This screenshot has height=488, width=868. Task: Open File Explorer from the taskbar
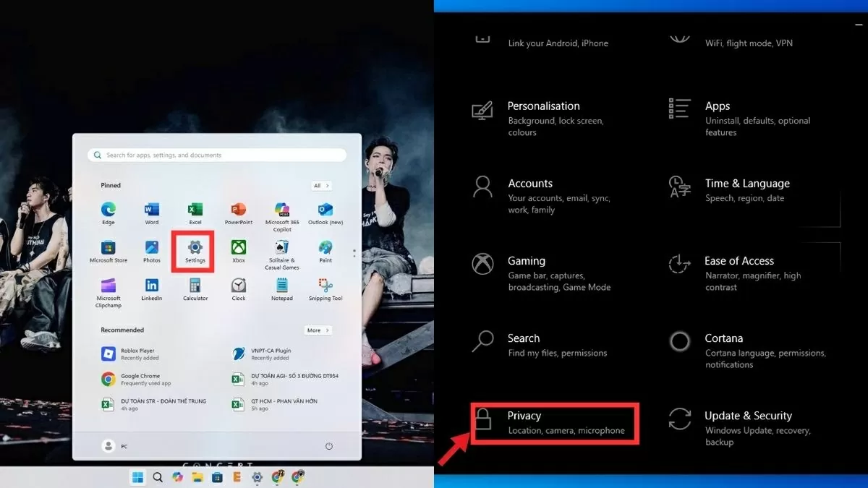[197, 477]
